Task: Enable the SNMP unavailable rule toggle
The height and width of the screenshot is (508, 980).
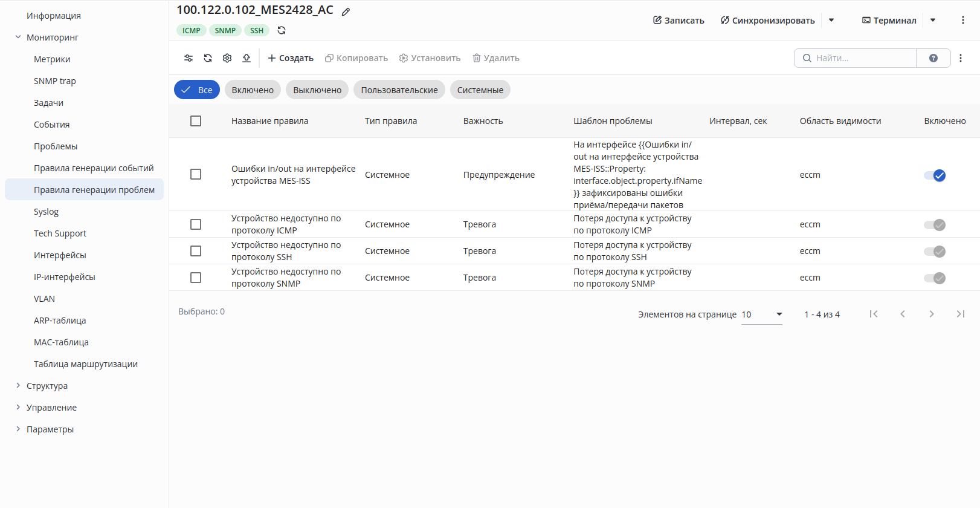Action: (935, 278)
